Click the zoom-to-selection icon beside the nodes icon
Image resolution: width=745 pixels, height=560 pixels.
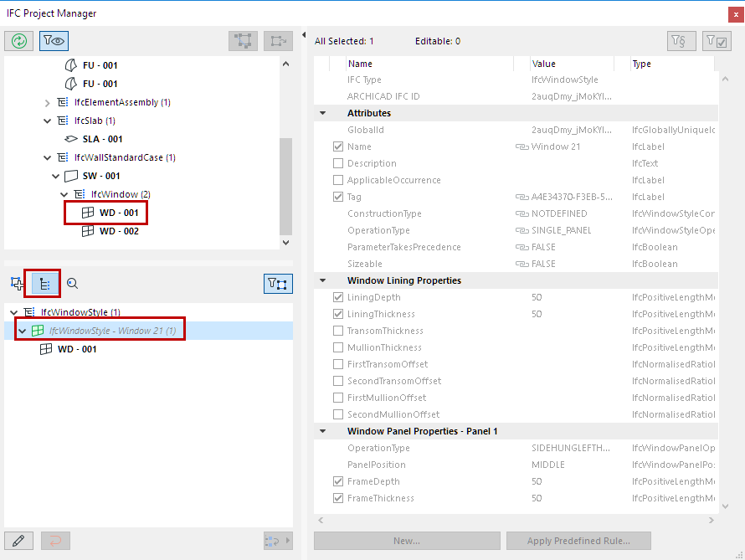[x=279, y=41]
